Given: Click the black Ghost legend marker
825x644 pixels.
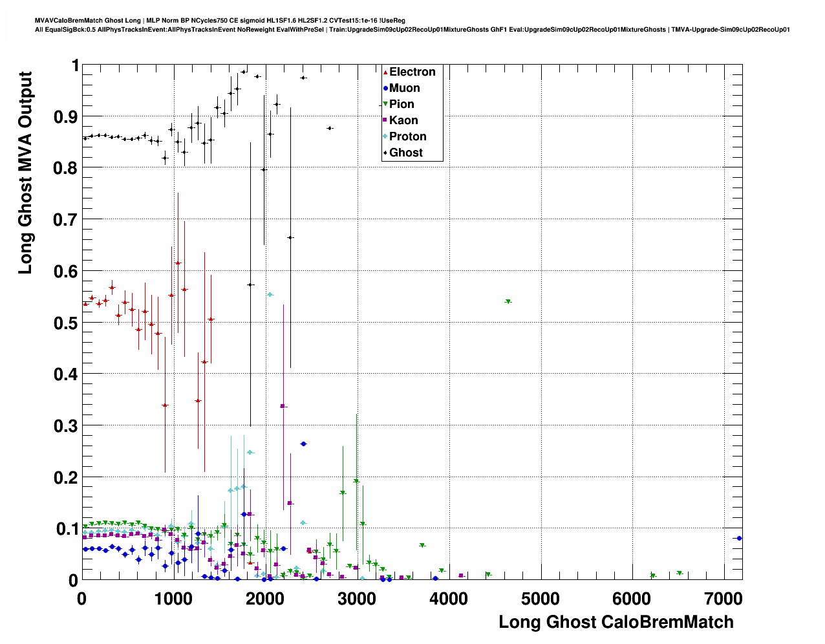Looking at the screenshot, I should pos(385,153).
